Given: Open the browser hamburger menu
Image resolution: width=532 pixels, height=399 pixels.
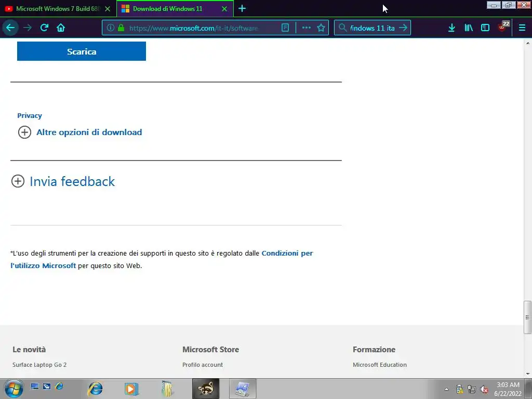Looking at the screenshot, I should 522,28.
